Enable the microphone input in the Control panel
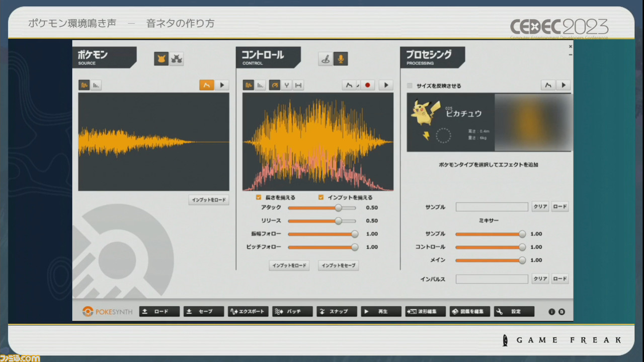 [x=341, y=57]
